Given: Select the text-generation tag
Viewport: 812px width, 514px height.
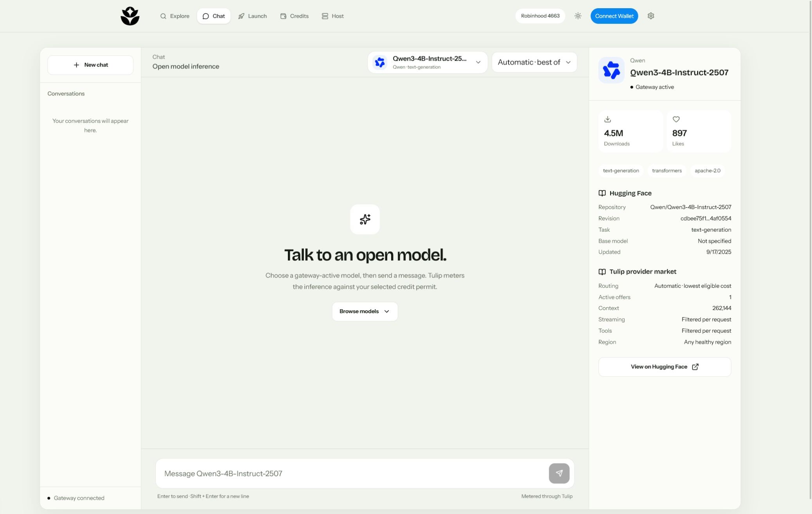Looking at the screenshot, I should coord(621,171).
